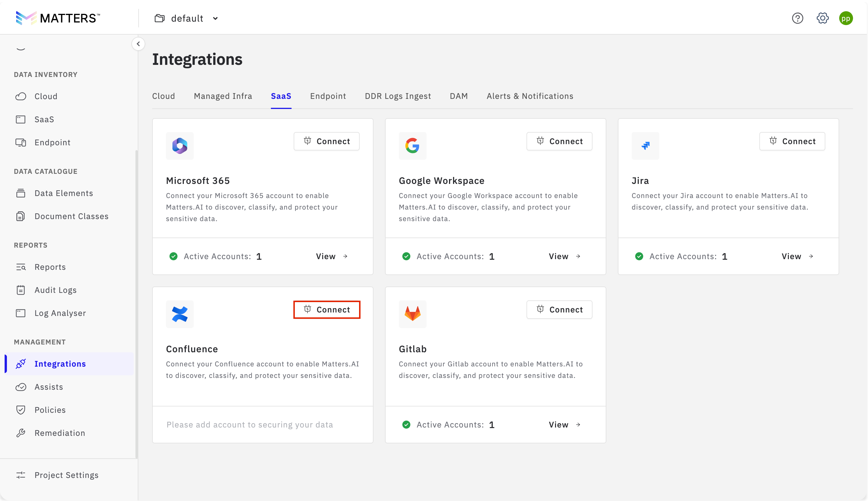The height and width of the screenshot is (501, 868).
Task: Click 'Please add account to securing your data'
Action: [250, 425]
